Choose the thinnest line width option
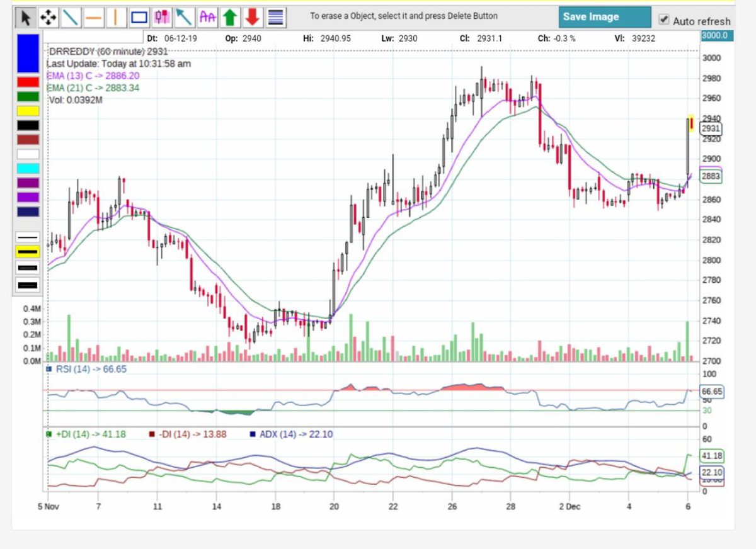 tap(28, 237)
